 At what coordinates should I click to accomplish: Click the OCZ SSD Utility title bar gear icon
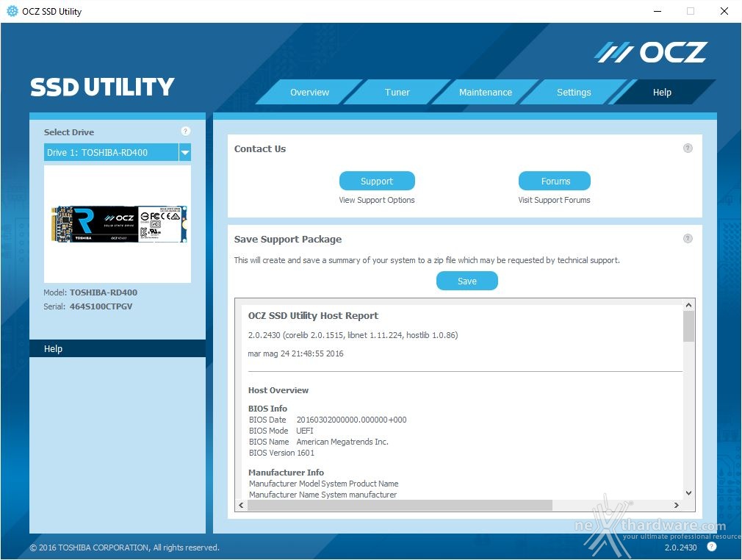tap(12, 11)
